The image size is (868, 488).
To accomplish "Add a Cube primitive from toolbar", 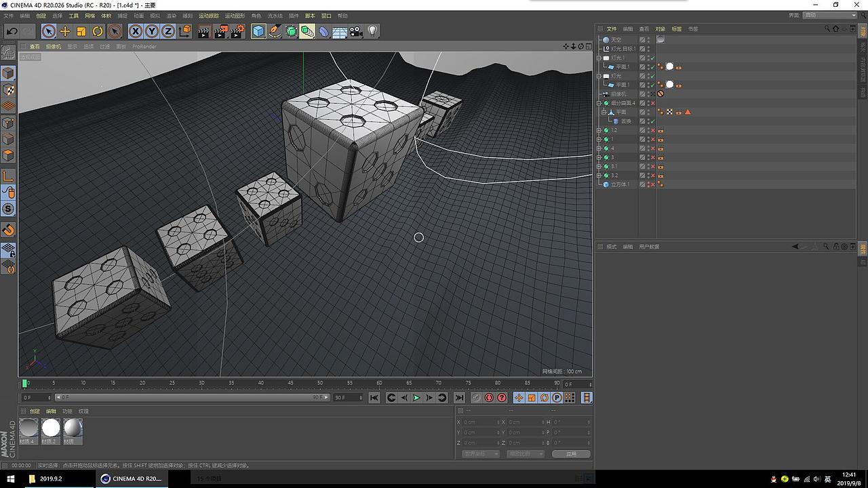I will point(258,31).
